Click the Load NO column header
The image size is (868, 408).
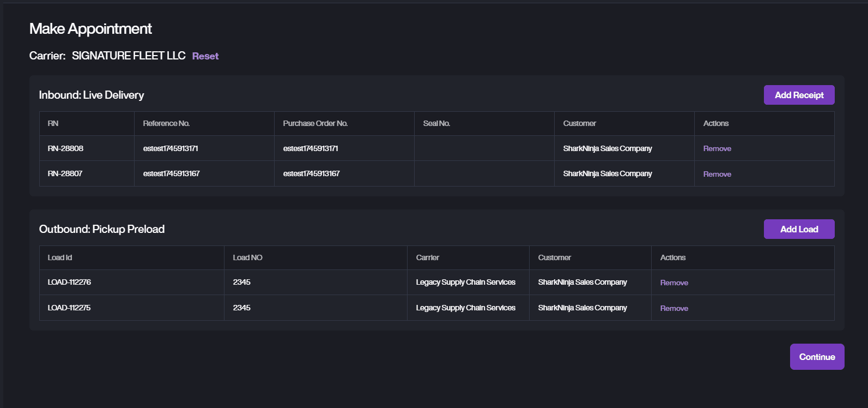point(247,257)
